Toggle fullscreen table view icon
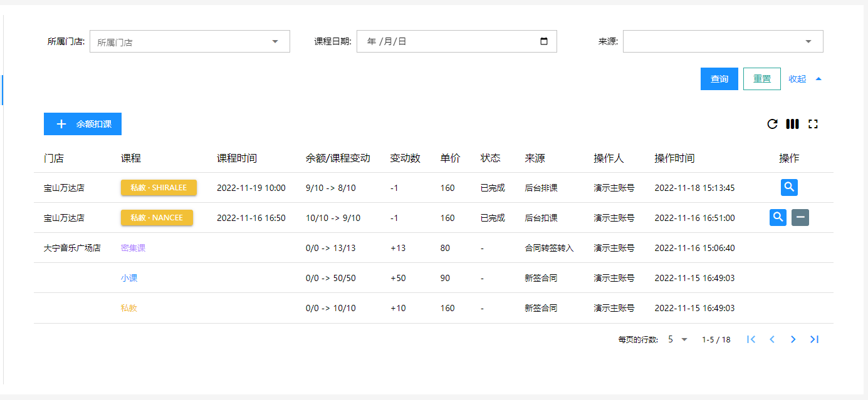The width and height of the screenshot is (868, 400). click(813, 124)
